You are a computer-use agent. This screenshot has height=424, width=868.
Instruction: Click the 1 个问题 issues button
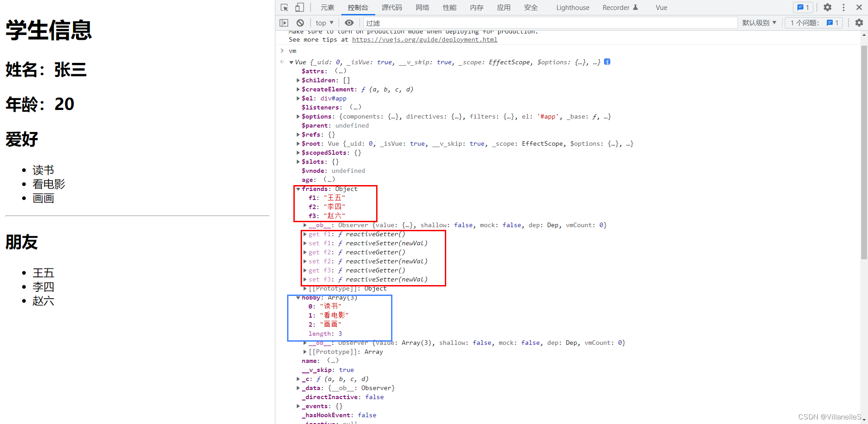pos(814,23)
